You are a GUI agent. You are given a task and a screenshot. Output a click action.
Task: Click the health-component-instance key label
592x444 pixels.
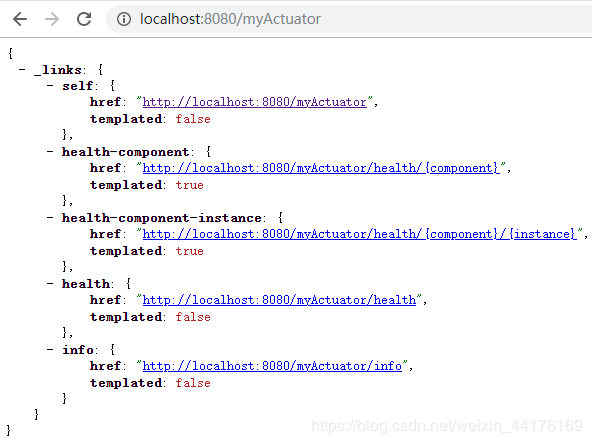[x=162, y=218]
